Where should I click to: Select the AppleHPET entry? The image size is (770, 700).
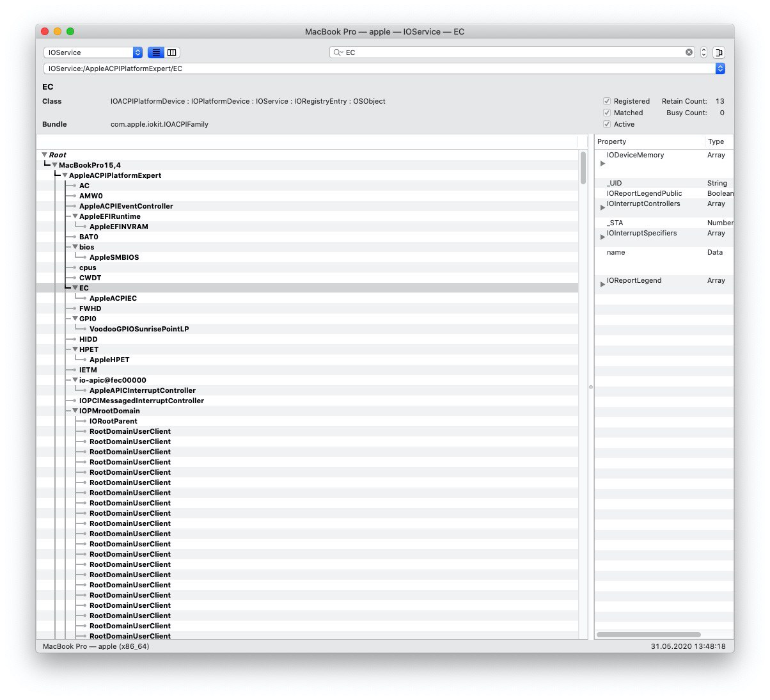[x=109, y=360]
